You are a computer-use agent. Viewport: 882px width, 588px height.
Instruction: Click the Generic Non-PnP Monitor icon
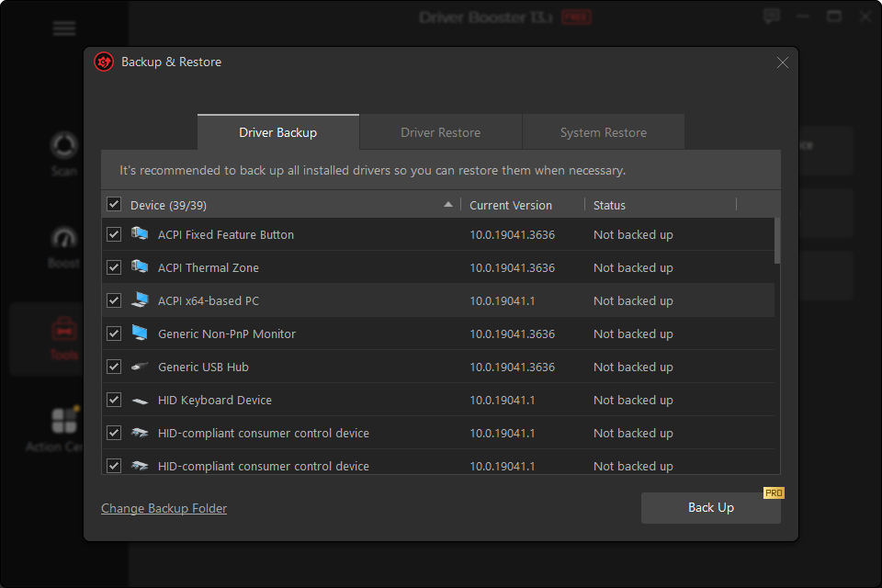click(140, 334)
